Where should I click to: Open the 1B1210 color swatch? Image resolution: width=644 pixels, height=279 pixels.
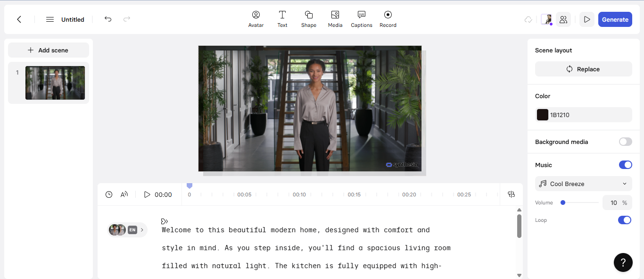click(x=543, y=115)
